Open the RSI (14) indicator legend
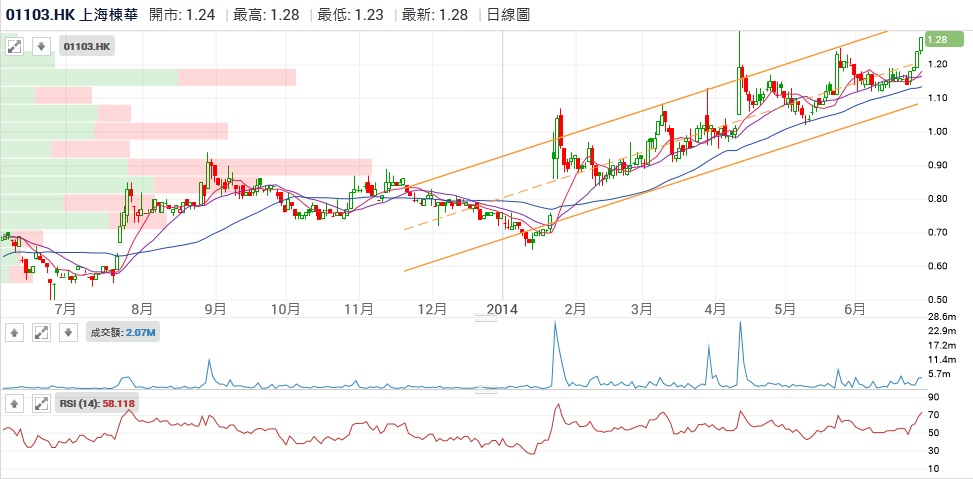The height and width of the screenshot is (479, 973). 96,404
